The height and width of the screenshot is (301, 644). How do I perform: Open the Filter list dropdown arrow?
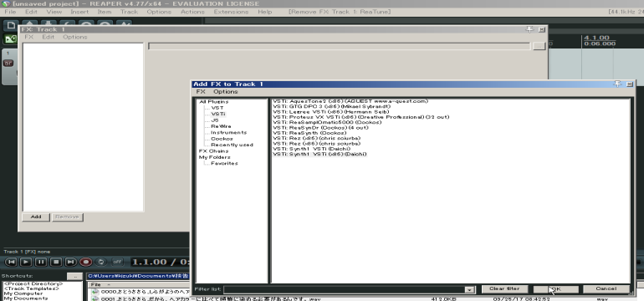pos(470,289)
